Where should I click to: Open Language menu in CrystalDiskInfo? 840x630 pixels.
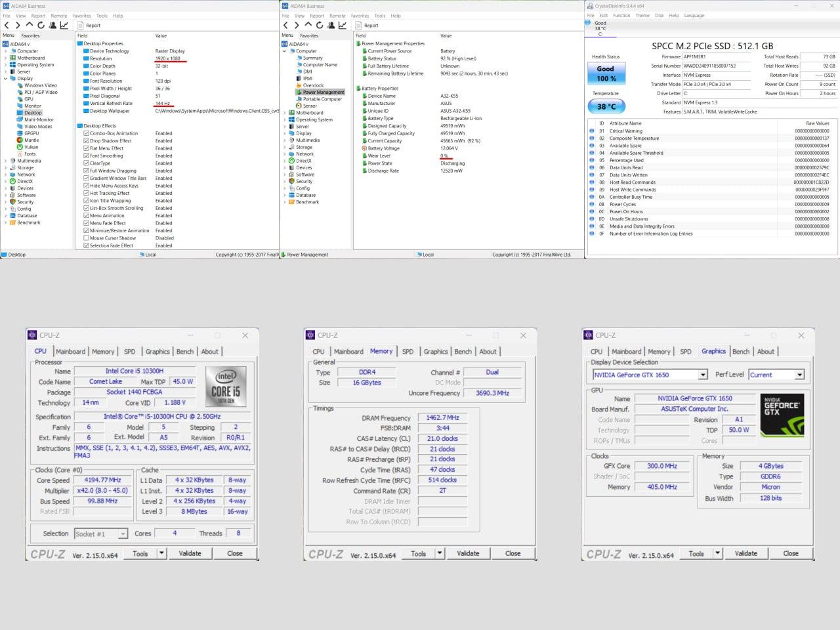(694, 15)
